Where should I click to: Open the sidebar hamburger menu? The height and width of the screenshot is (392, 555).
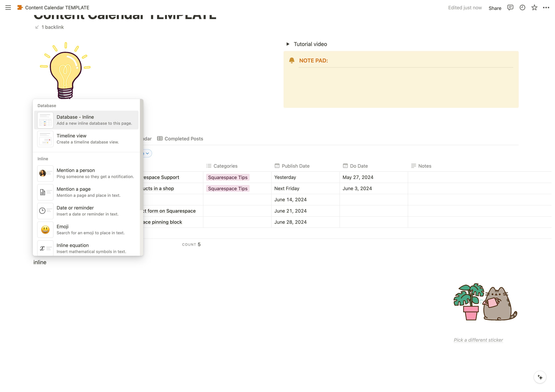8,7
